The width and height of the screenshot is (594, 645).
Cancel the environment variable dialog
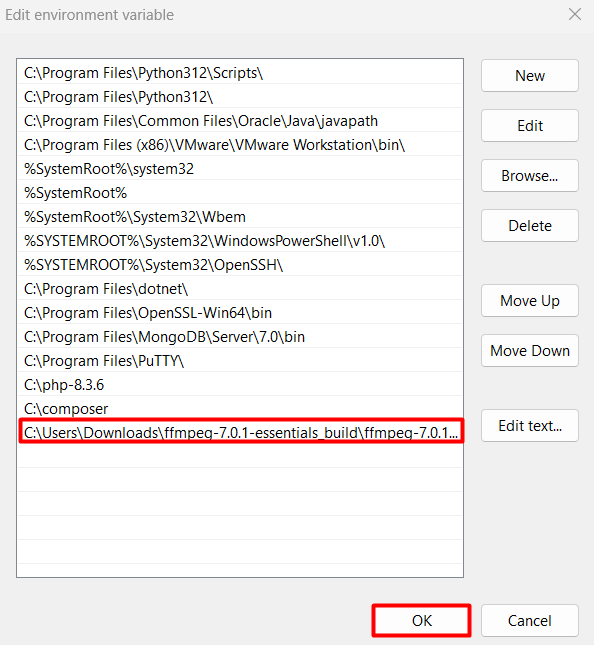pos(530,620)
